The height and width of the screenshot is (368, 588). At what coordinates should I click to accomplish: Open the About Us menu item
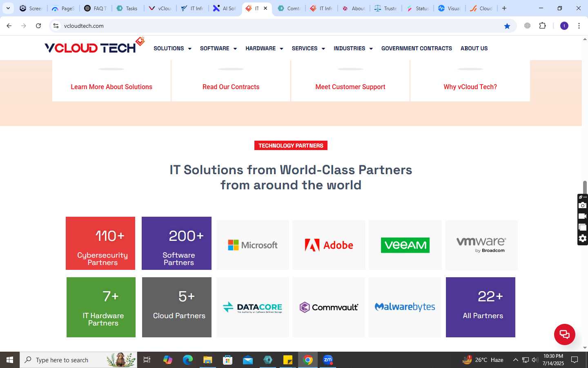[x=474, y=48]
